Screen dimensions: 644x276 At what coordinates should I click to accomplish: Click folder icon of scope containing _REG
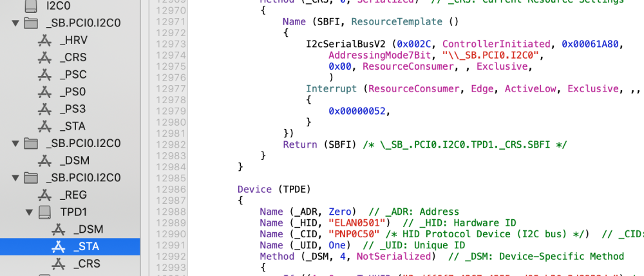coord(31,178)
